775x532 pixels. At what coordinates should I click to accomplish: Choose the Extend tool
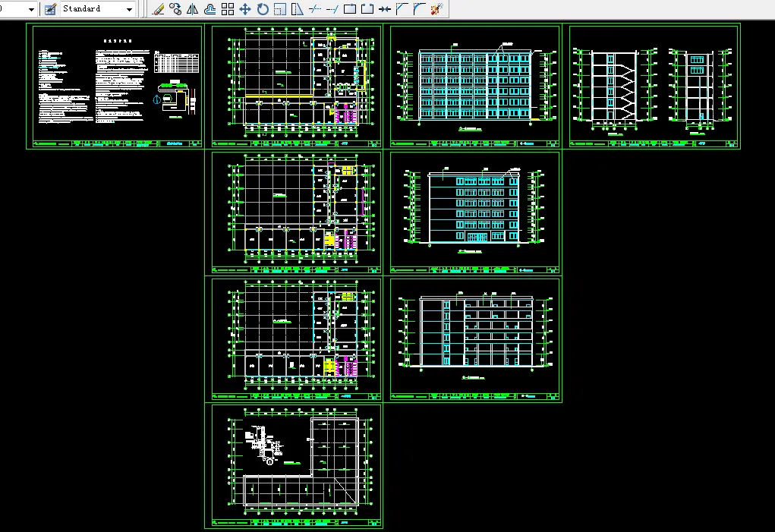(x=332, y=9)
